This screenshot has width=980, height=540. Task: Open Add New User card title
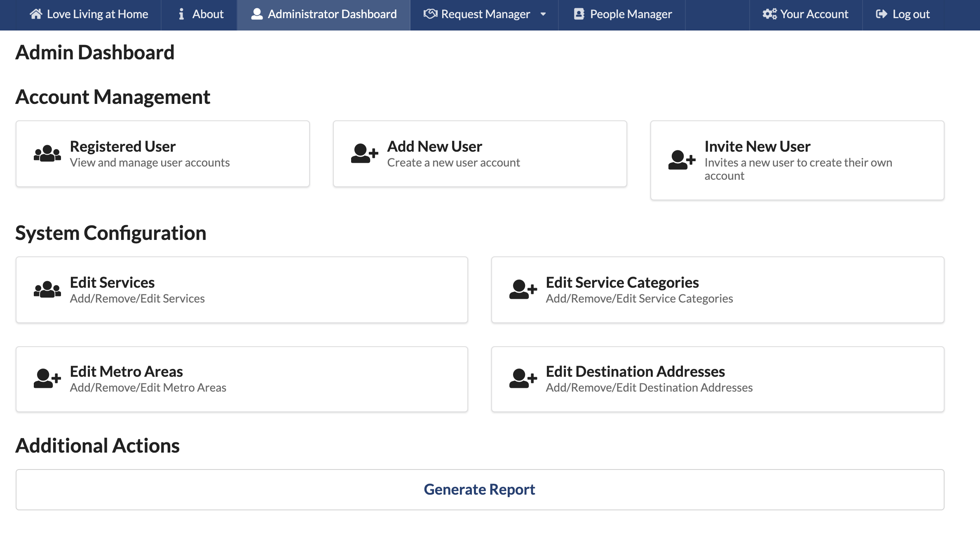point(435,146)
